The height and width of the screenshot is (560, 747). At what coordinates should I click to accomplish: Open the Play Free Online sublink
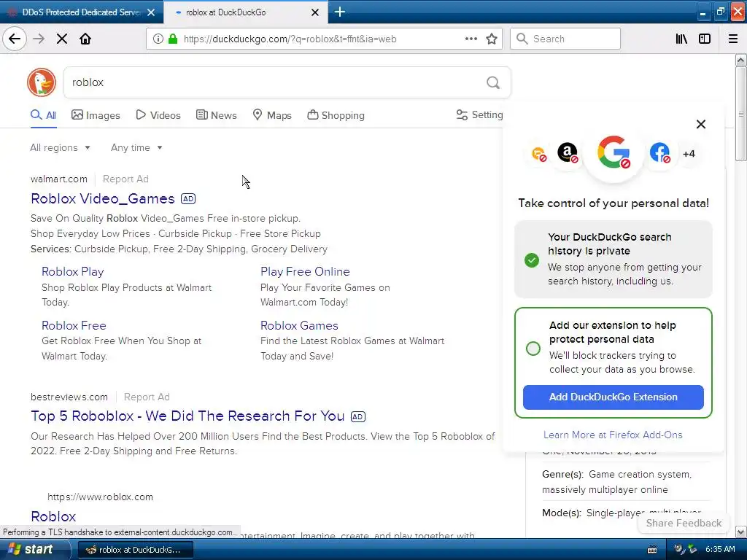coord(305,271)
